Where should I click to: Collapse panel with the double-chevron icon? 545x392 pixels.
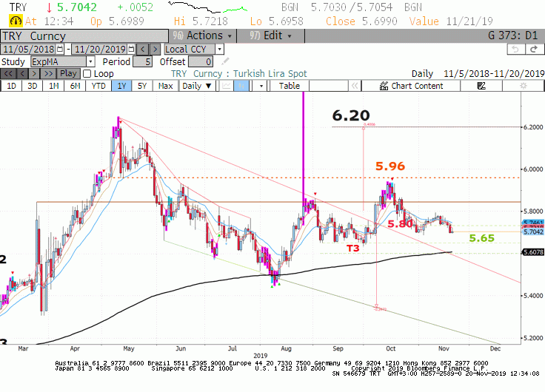coord(355,86)
